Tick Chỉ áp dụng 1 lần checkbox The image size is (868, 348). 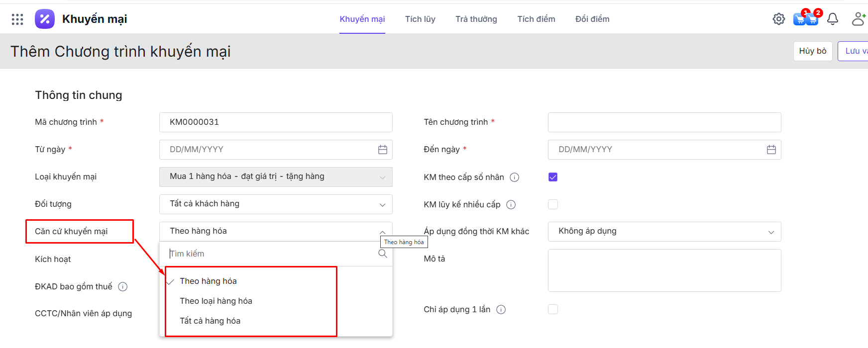click(553, 309)
